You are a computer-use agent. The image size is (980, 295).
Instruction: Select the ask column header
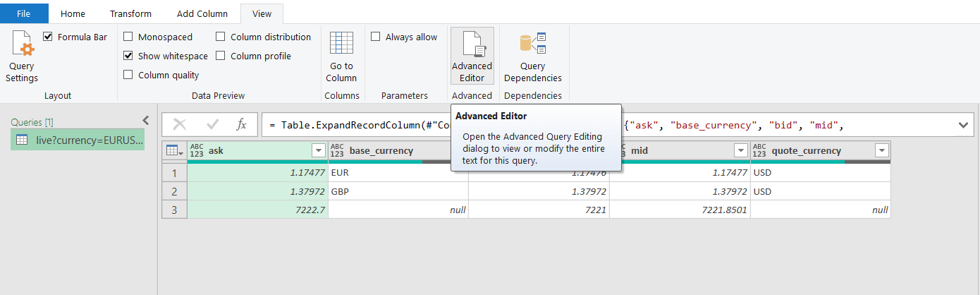tap(257, 150)
